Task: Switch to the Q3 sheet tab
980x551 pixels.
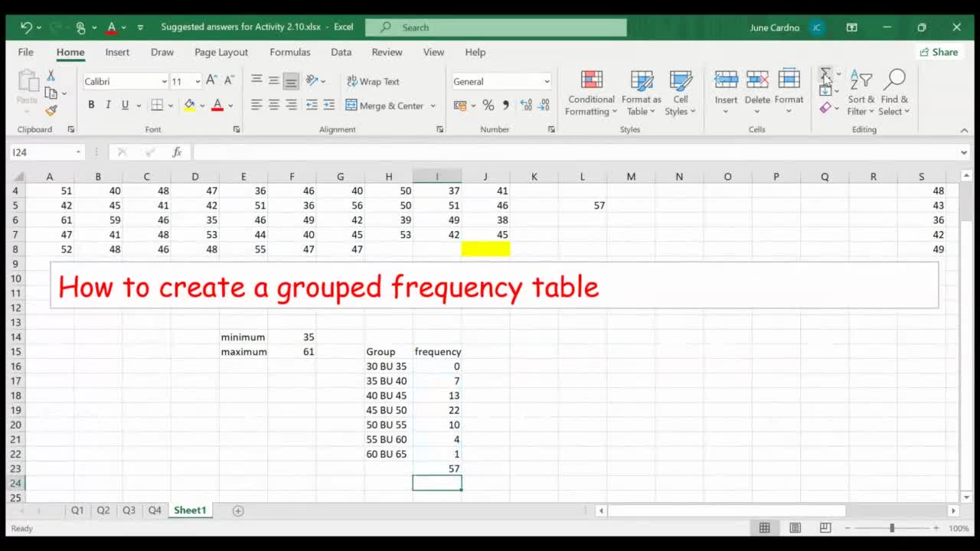Action: click(129, 510)
